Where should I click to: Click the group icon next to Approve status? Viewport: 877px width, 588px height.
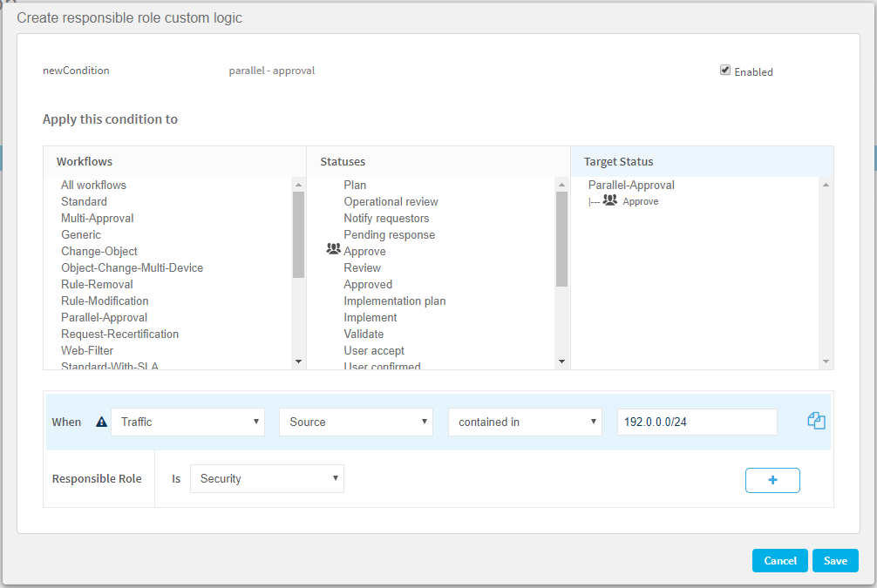click(x=333, y=250)
